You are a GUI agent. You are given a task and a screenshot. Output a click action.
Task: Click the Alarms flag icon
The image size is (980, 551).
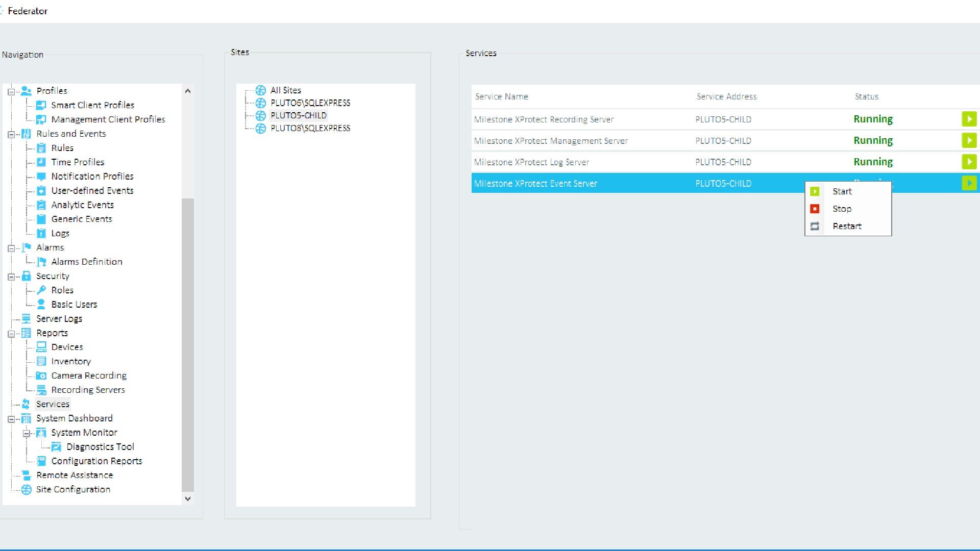click(26, 247)
